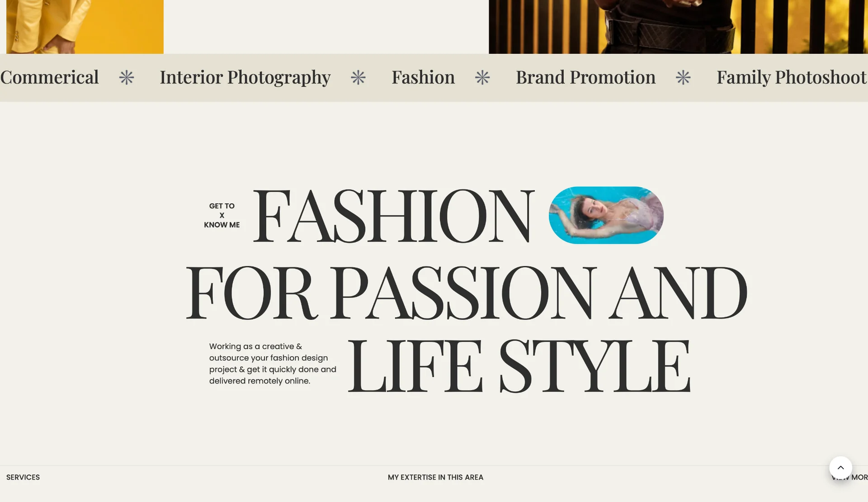Select Commerical in the scrolling banner
868x502 pixels.
pos(49,77)
